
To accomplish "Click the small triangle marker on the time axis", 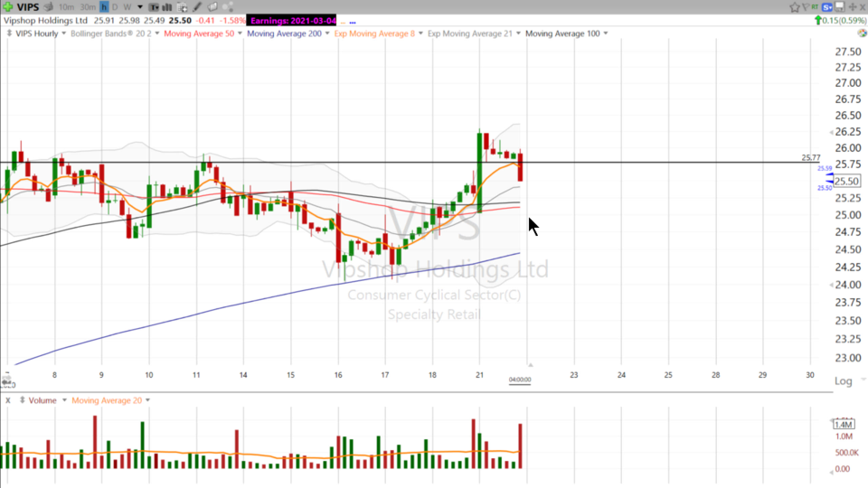I will pyautogui.click(x=531, y=365).
